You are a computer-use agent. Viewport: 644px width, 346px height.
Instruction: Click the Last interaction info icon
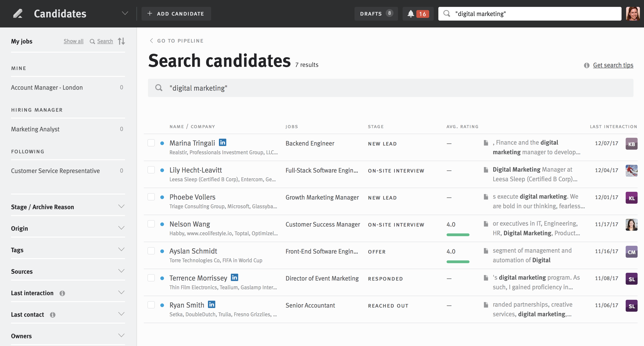62,293
